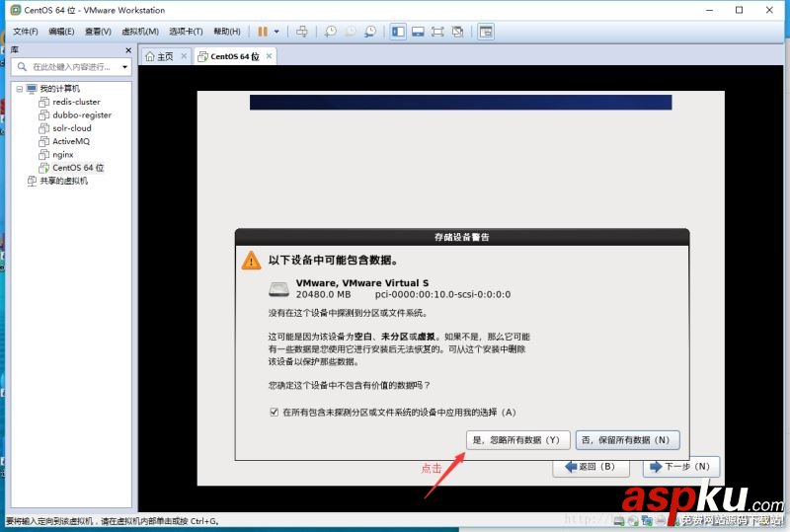Click the console view icon at toolbar end
This screenshot has width=790, height=532.
[x=486, y=32]
